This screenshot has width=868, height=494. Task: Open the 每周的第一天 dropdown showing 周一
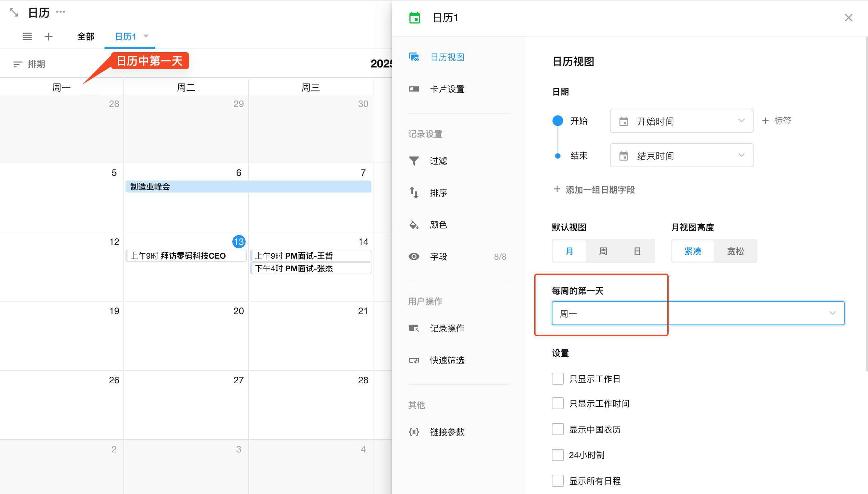[698, 313]
